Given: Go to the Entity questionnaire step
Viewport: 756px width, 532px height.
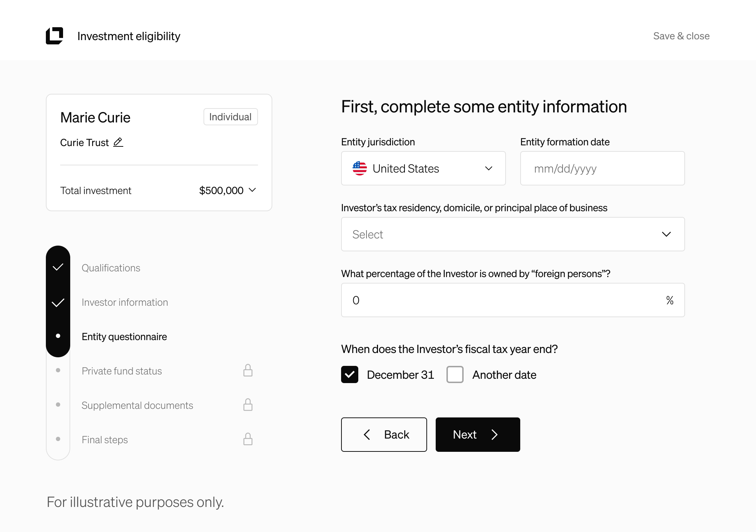Looking at the screenshot, I should click(x=124, y=337).
